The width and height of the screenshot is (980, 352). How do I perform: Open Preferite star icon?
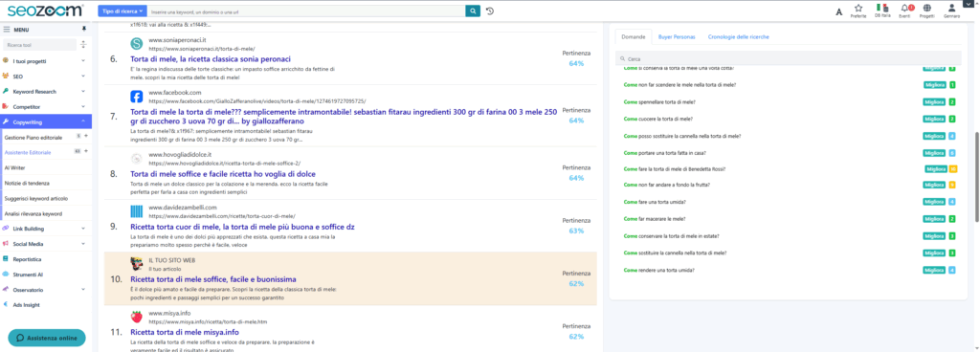pyautogui.click(x=858, y=8)
